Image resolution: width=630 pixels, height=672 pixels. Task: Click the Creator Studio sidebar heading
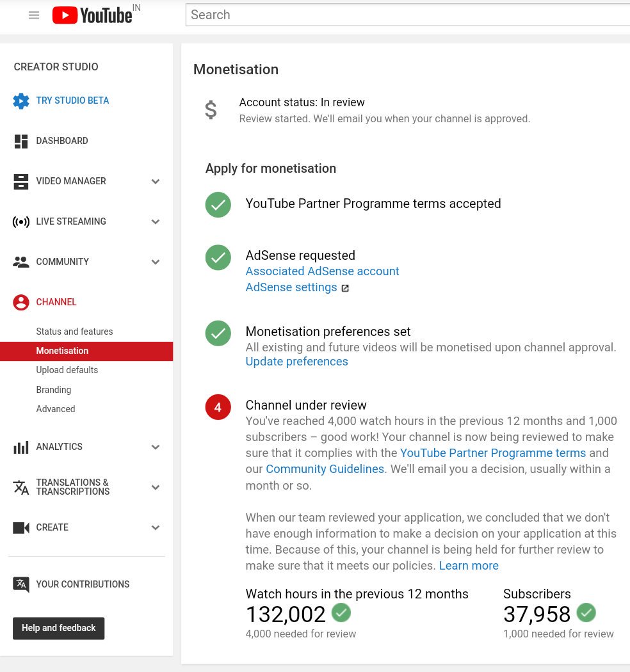56,67
